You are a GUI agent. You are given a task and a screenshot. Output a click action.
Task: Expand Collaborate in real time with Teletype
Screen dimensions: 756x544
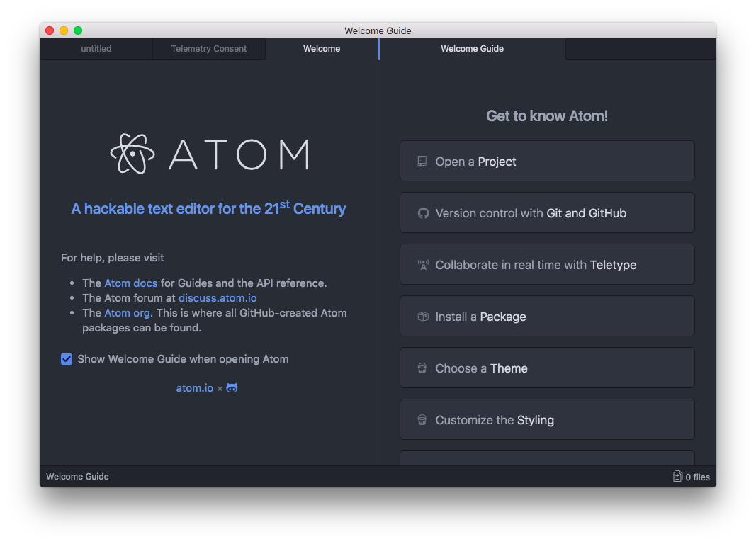click(547, 264)
